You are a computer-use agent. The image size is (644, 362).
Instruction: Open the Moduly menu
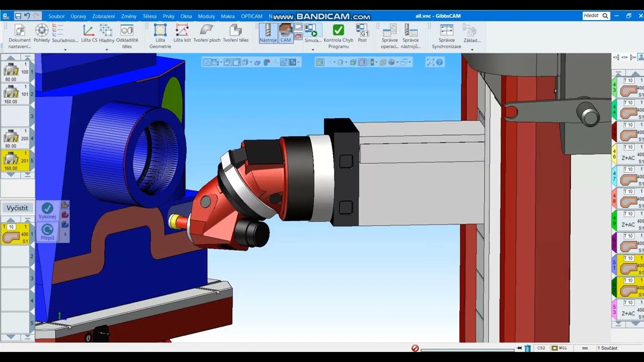[206, 16]
